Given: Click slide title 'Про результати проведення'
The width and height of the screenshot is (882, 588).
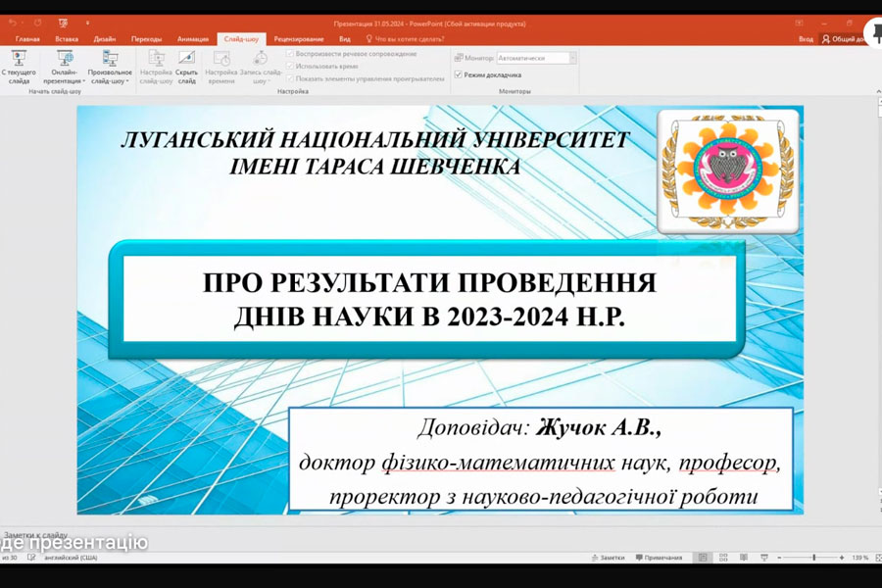Looking at the screenshot, I should [429, 282].
